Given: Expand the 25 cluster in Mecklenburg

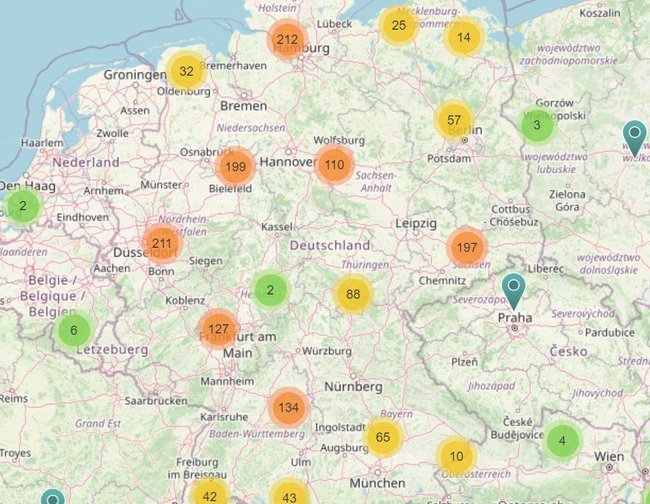Looking at the screenshot, I should pos(399,25).
